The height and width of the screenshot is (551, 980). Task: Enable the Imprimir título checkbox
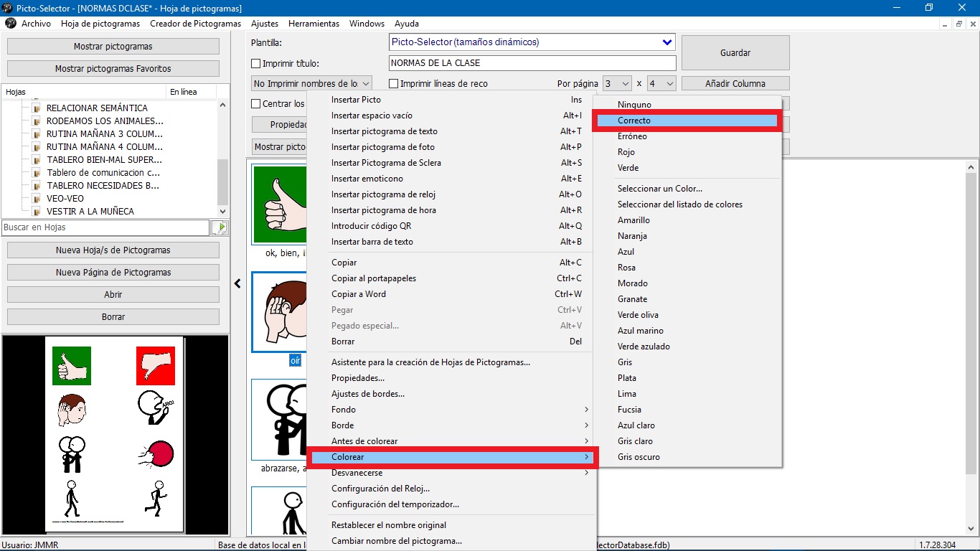(255, 63)
